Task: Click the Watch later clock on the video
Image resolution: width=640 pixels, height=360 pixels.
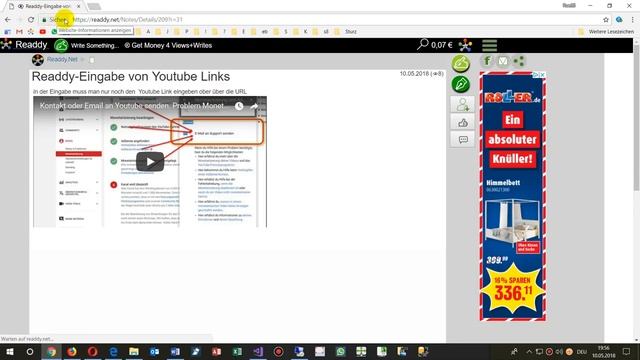Action: [x=239, y=106]
